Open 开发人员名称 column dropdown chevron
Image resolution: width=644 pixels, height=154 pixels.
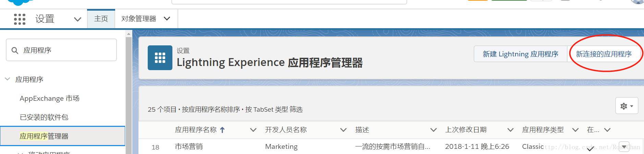click(343, 130)
